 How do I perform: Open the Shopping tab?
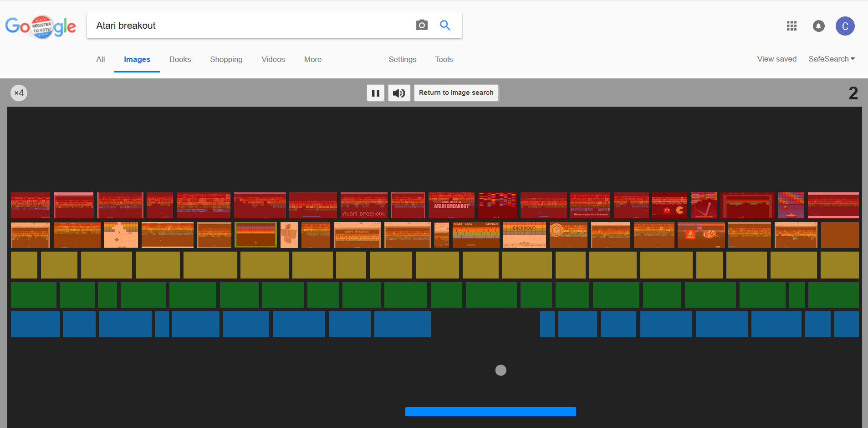click(x=226, y=59)
